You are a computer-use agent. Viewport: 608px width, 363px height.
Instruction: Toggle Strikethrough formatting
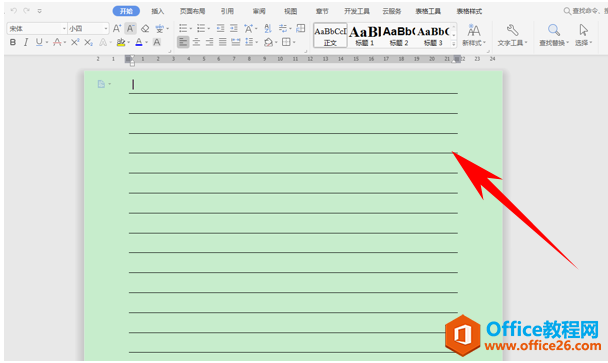click(x=57, y=42)
